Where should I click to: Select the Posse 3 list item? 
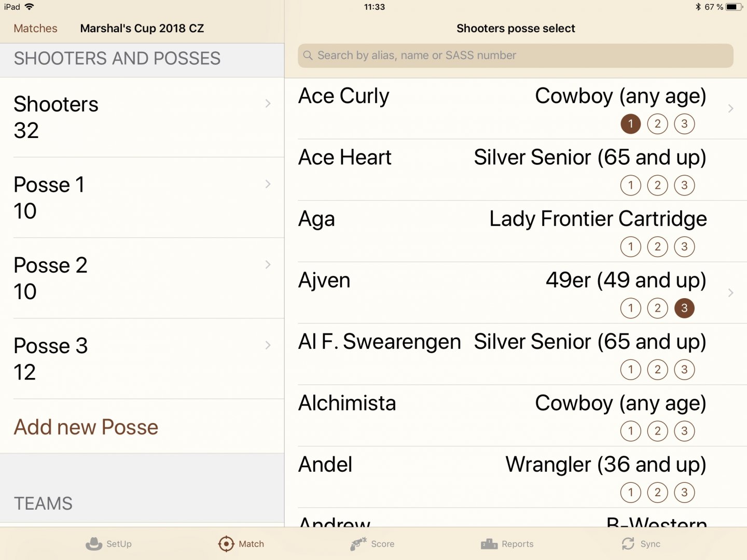[x=142, y=359]
